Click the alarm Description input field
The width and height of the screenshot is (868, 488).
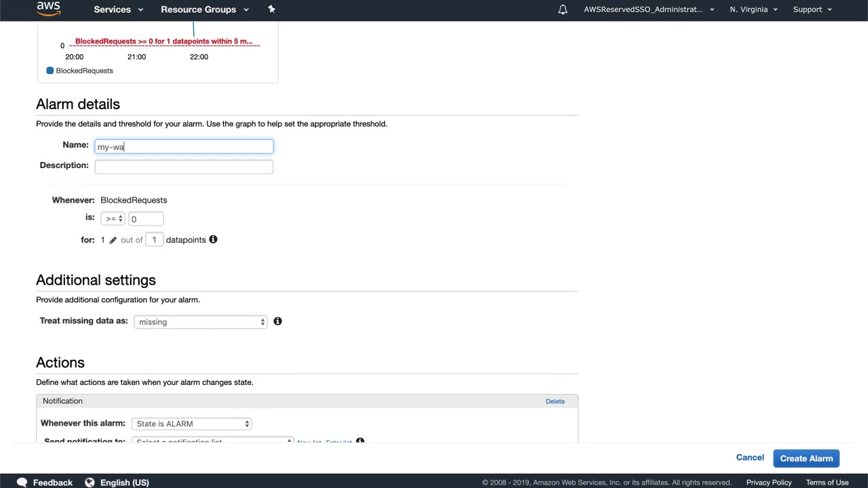coord(184,167)
